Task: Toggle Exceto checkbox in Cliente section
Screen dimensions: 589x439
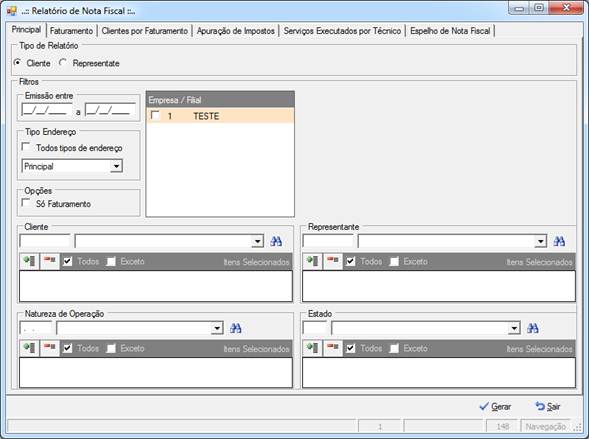Action: pyautogui.click(x=111, y=261)
